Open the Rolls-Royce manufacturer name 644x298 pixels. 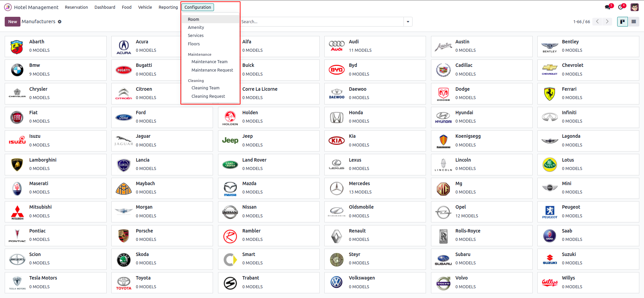468,231
